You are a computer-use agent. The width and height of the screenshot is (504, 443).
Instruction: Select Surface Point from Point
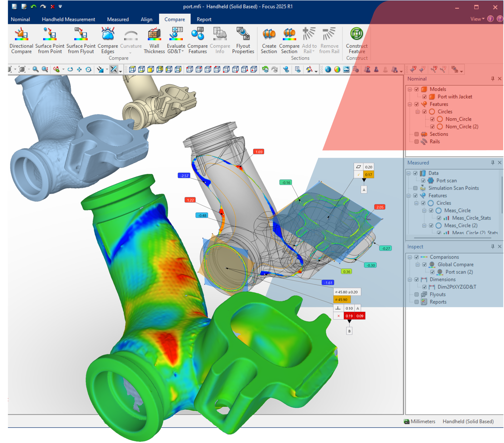tap(50, 41)
